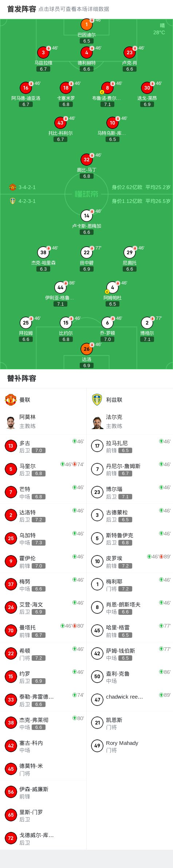Open number 44 伊利亚-格鲁 player icon

pos(60,287)
